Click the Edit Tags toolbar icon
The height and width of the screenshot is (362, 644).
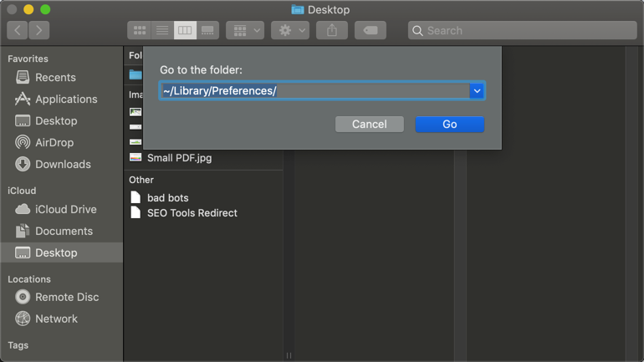click(370, 31)
